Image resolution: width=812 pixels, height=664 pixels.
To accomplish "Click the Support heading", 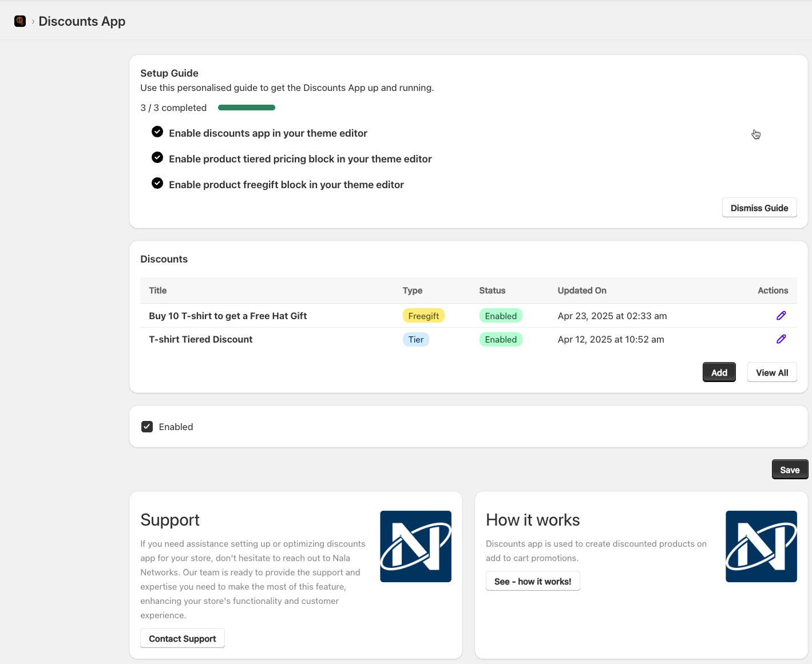I will coord(170,520).
